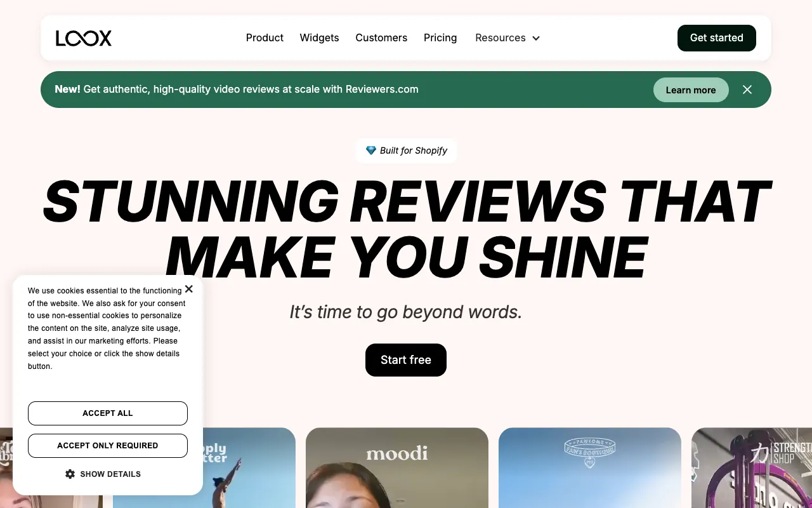This screenshot has height=508, width=812.
Task: Click the headline "Stunning Reviews That Make You Shine"
Action: (406, 229)
